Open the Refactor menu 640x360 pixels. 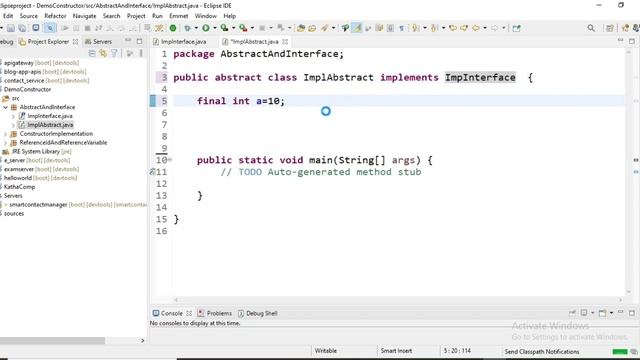pyautogui.click(x=55, y=16)
